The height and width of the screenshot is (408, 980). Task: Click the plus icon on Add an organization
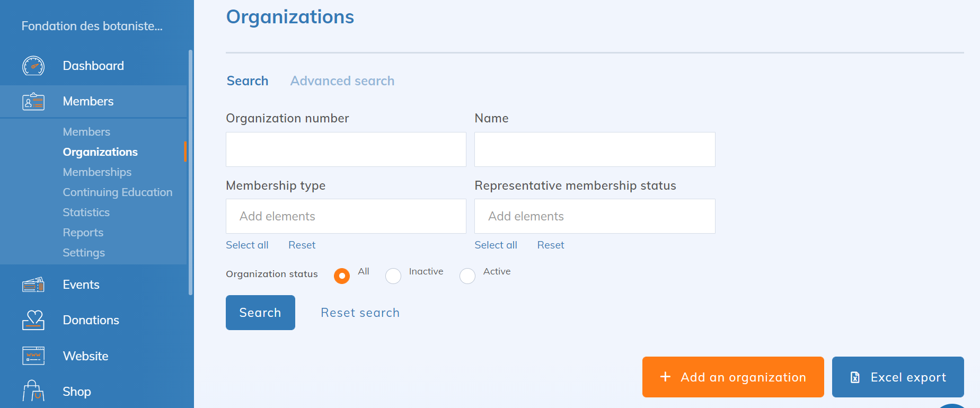pyautogui.click(x=665, y=377)
